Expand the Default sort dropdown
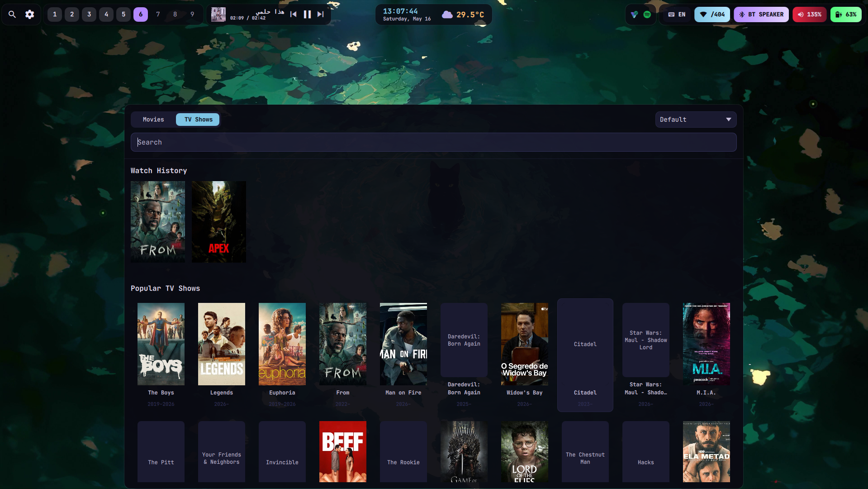Viewport: 868px width, 489px height. pos(696,120)
